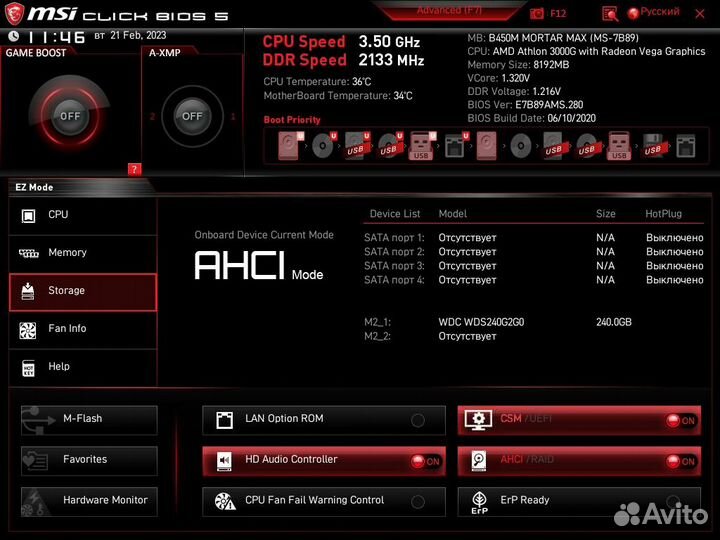Select the USB floppy boot device icon
720x540 pixels.
(653, 146)
